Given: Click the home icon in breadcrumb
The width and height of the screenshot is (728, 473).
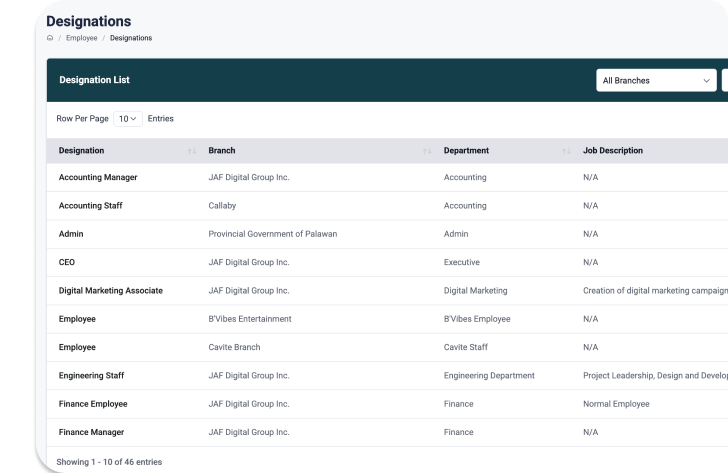Looking at the screenshot, I should click(x=50, y=38).
